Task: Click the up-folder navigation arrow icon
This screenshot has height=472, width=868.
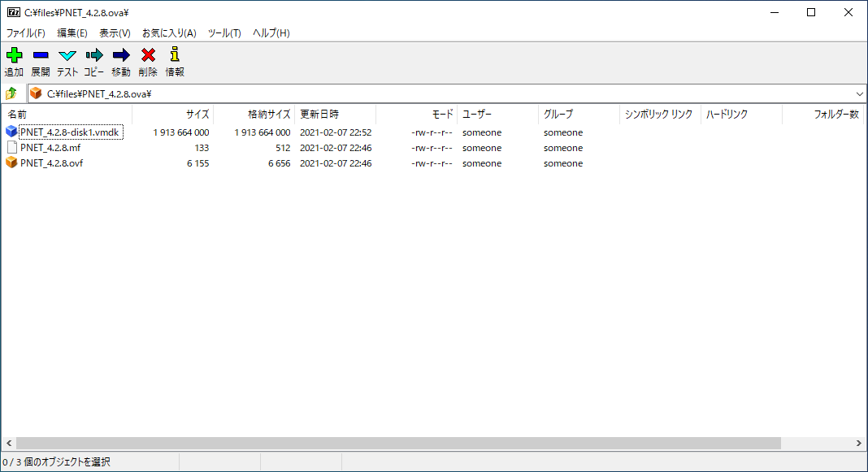Action: (11, 93)
